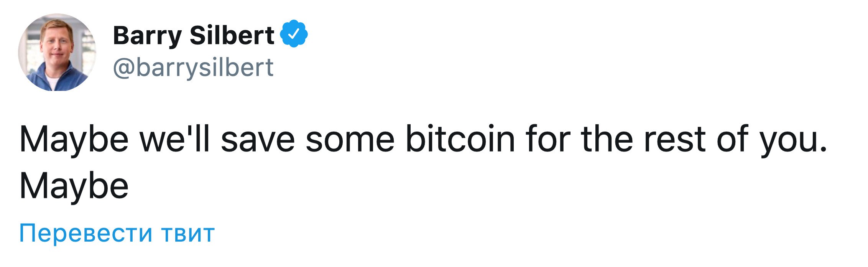Click the word твит in translate link
The width and height of the screenshot is (868, 267).
pyautogui.click(x=188, y=234)
